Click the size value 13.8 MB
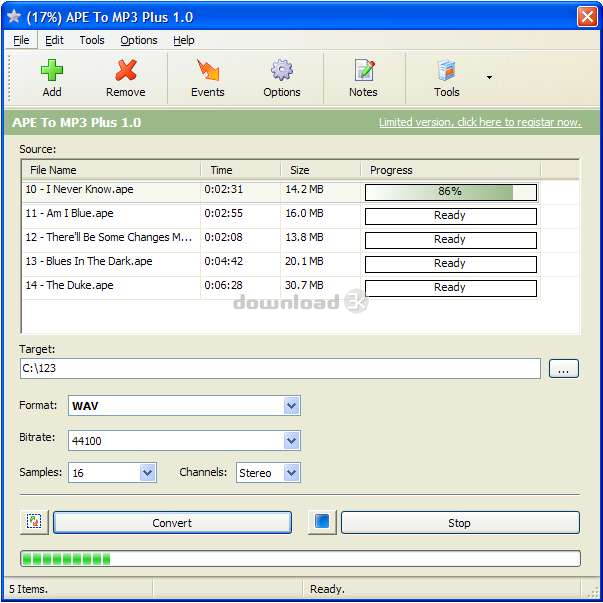603x603 pixels. click(304, 237)
